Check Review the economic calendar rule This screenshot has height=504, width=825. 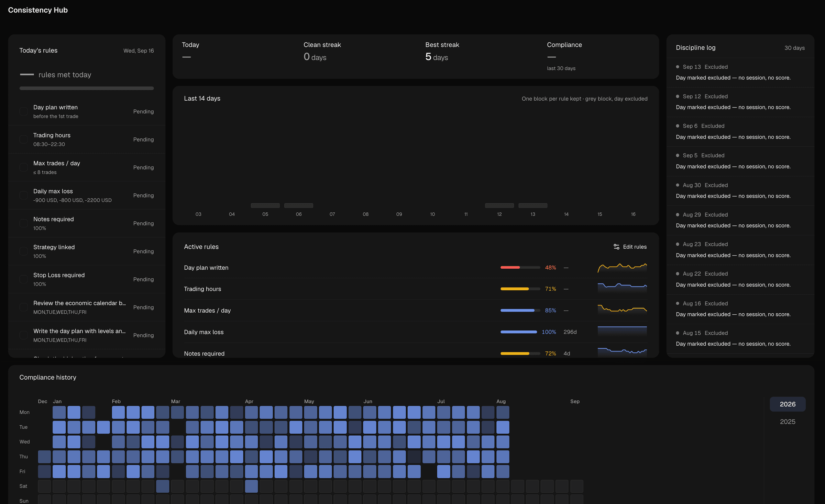point(24,307)
